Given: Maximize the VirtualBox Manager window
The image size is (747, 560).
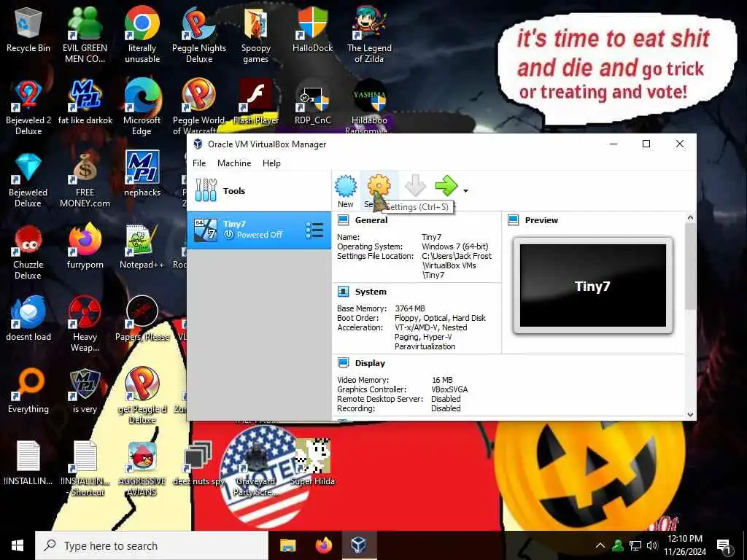Looking at the screenshot, I should (646, 144).
